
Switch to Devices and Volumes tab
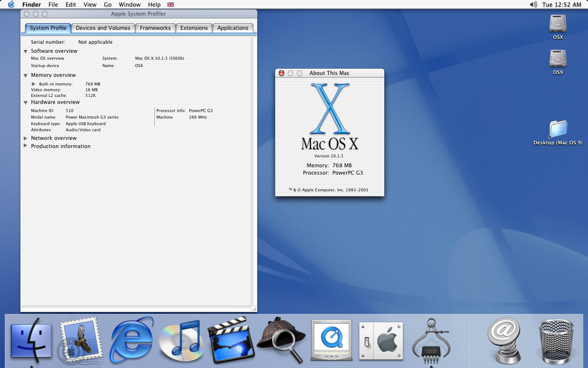[103, 28]
